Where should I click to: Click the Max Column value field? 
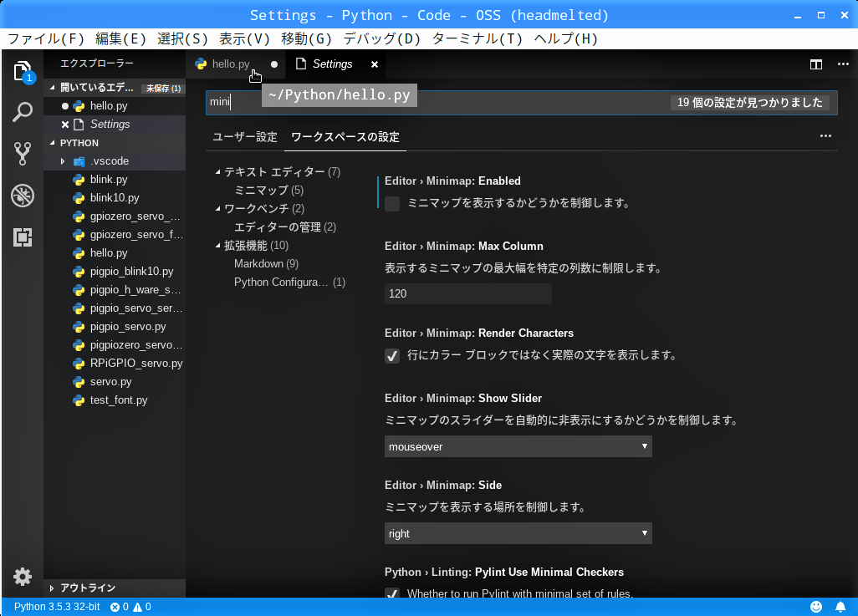[x=467, y=294]
